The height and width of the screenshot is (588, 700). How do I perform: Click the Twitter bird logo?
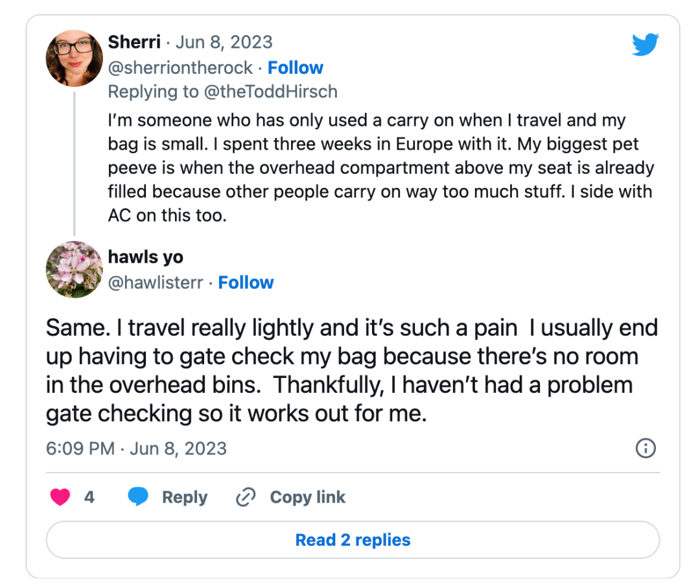[645, 44]
